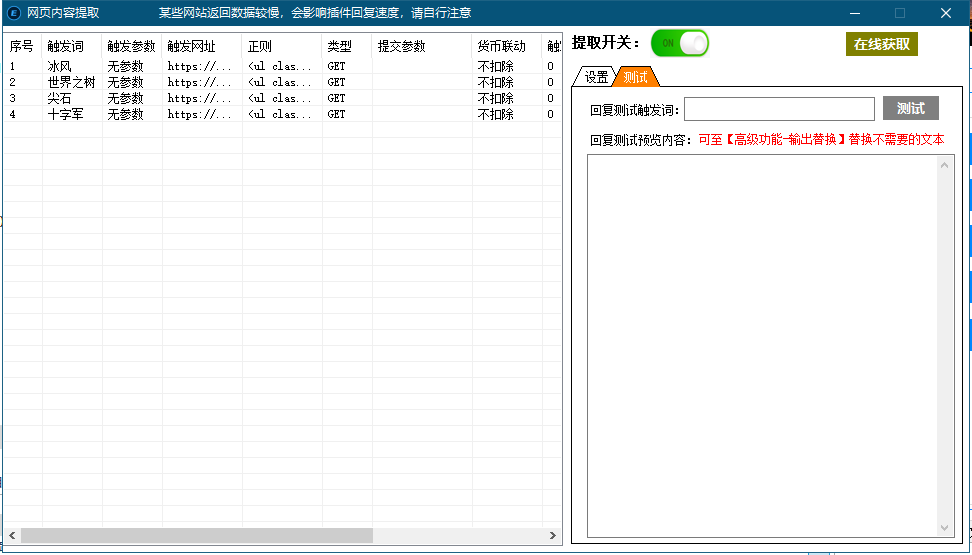Click preview box scroll up arrow
972x555 pixels.
tap(945, 165)
